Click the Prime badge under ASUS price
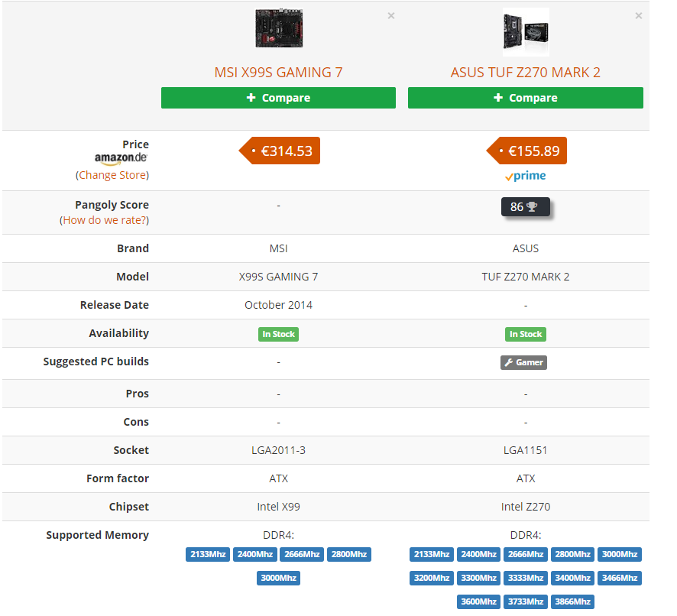Viewport: 677px width, 616px height. tap(526, 176)
